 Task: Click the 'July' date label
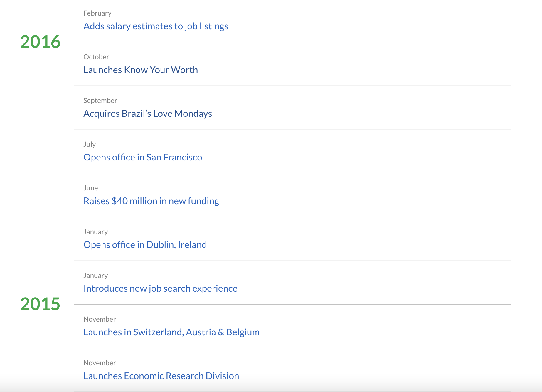(x=90, y=144)
